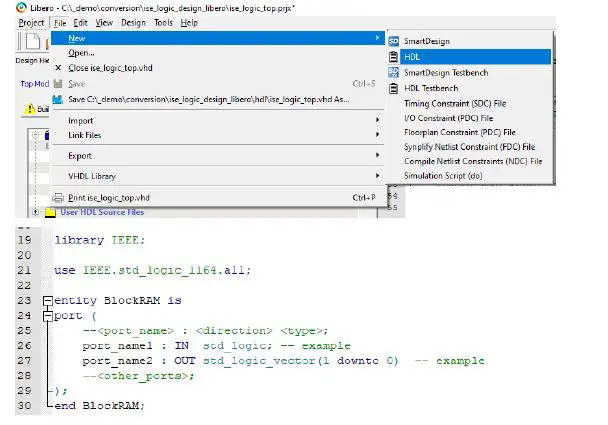The image size is (608, 425).
Task: Click 'entity BlockRAM is' text
Action: point(118,301)
